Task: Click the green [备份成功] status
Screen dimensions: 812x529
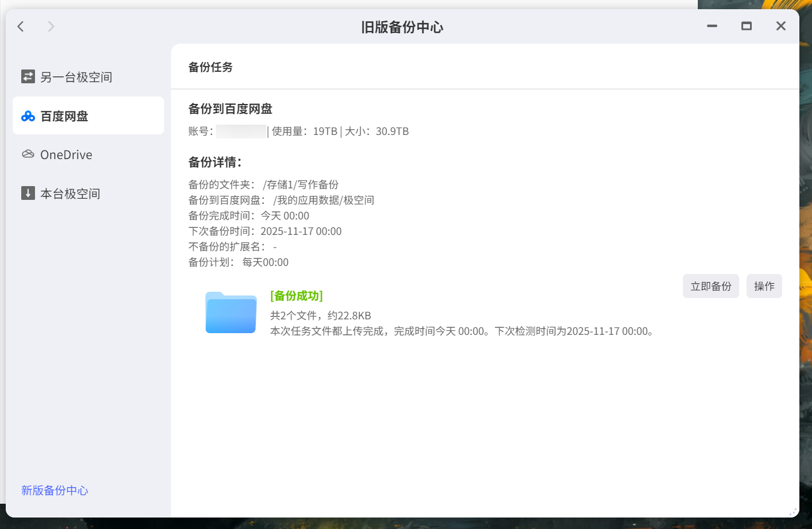Action: 297,296
